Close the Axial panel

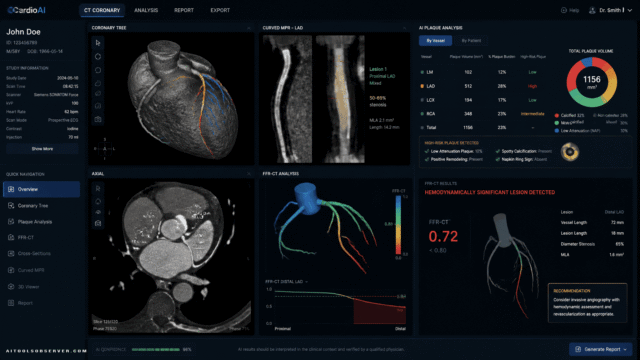pos(249,173)
